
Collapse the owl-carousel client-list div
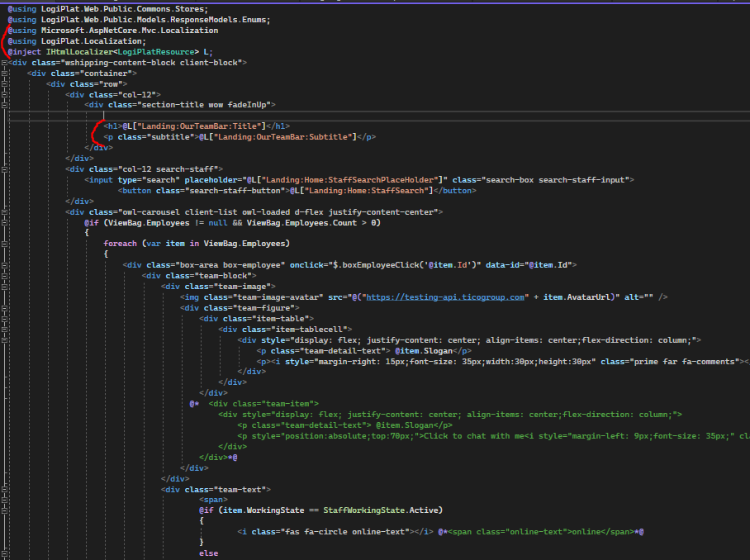pyautogui.click(x=4, y=211)
